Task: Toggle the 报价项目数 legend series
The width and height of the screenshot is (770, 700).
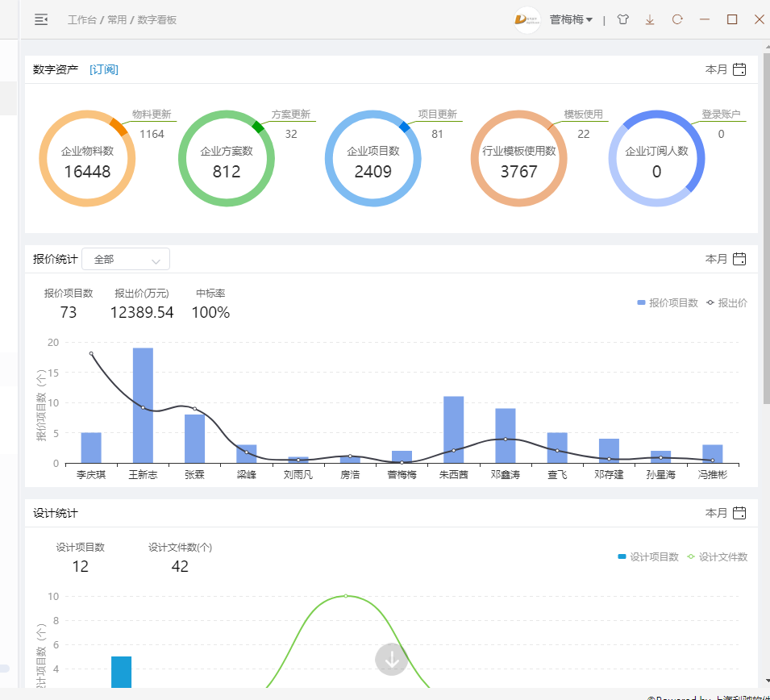Action: [x=668, y=303]
